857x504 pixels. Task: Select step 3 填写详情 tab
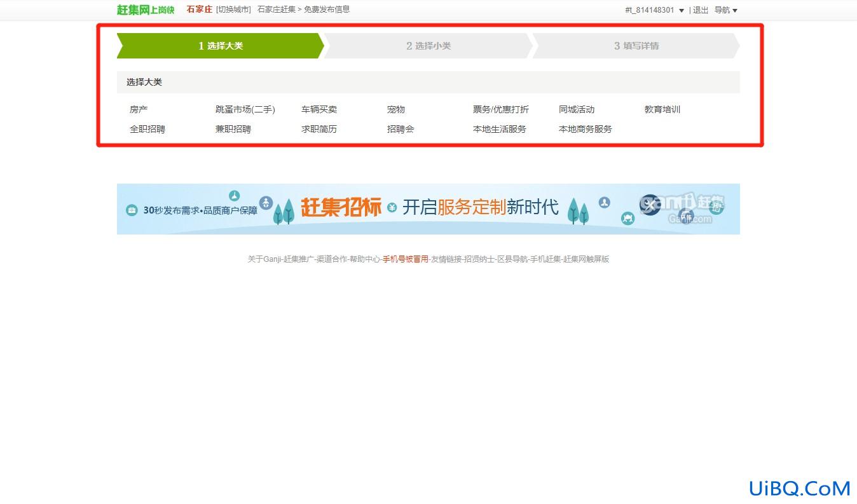(636, 46)
